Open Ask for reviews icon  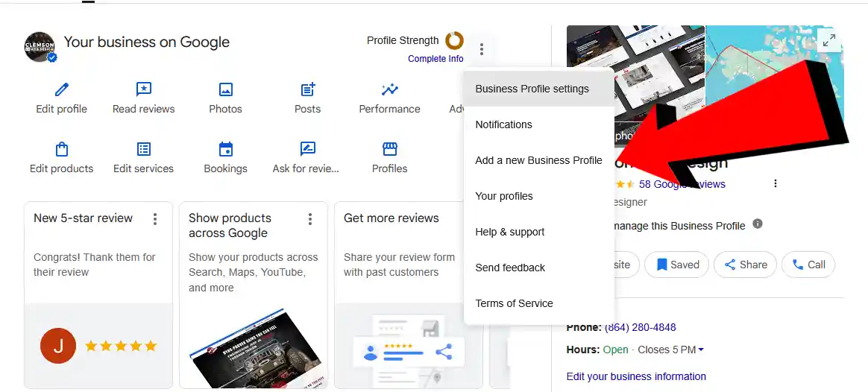(x=308, y=149)
